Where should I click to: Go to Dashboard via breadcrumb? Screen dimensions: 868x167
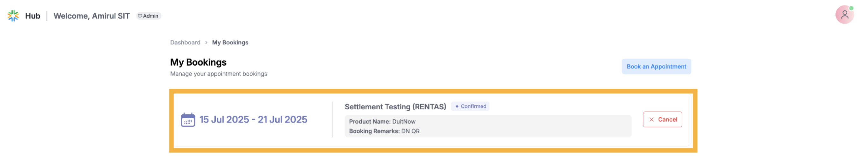point(185,42)
